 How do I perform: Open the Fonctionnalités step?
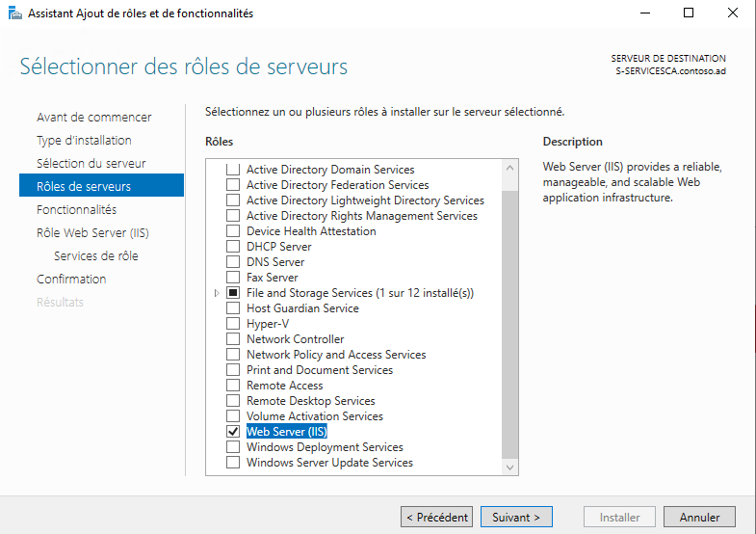click(76, 210)
